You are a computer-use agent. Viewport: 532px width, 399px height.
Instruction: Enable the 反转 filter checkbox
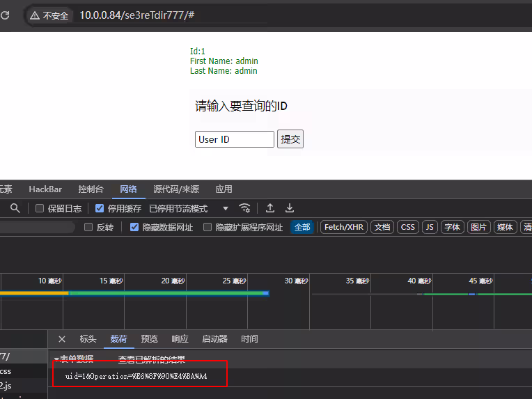(88, 227)
